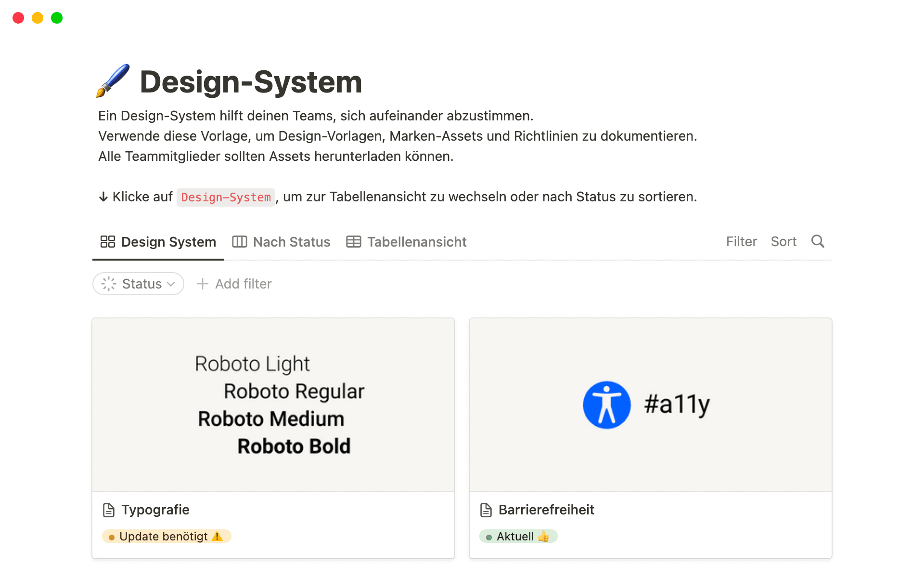Open the search with the magnifying glass icon
Screen dimensions: 924x578
(x=818, y=241)
